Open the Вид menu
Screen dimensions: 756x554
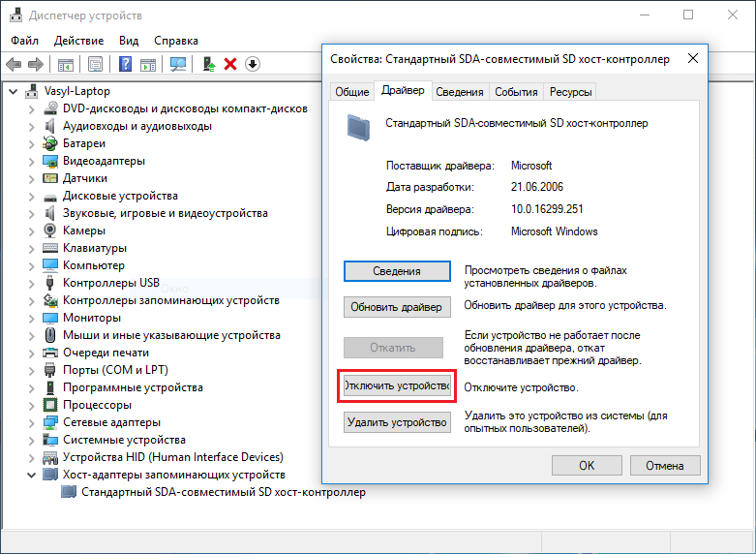[x=129, y=41]
